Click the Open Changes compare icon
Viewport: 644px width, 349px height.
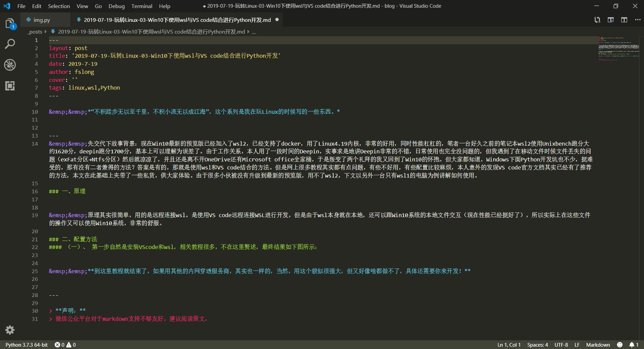click(x=597, y=20)
